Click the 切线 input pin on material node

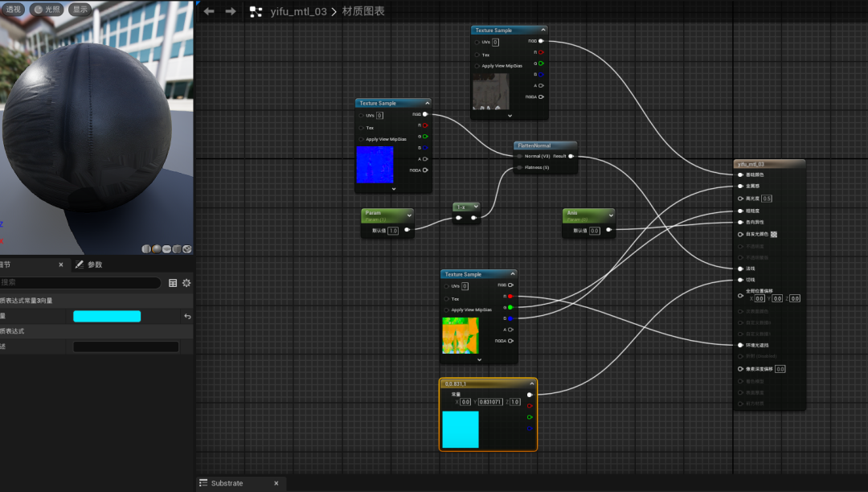coord(740,280)
